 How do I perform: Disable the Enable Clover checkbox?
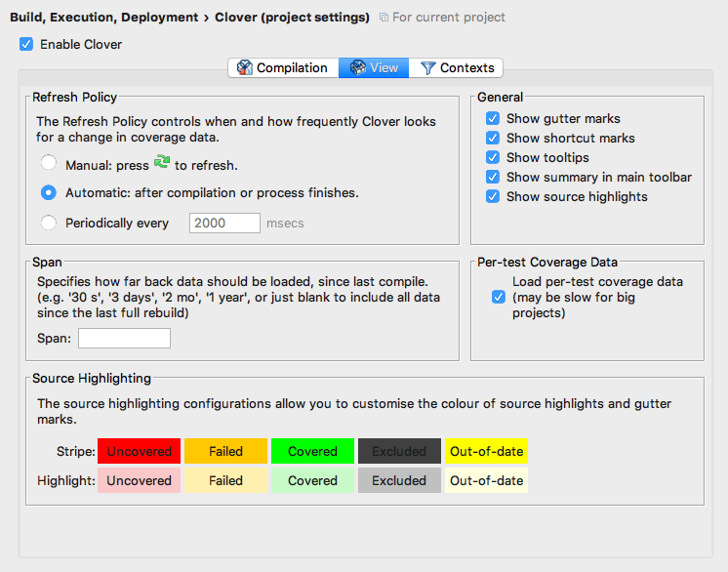coord(26,44)
